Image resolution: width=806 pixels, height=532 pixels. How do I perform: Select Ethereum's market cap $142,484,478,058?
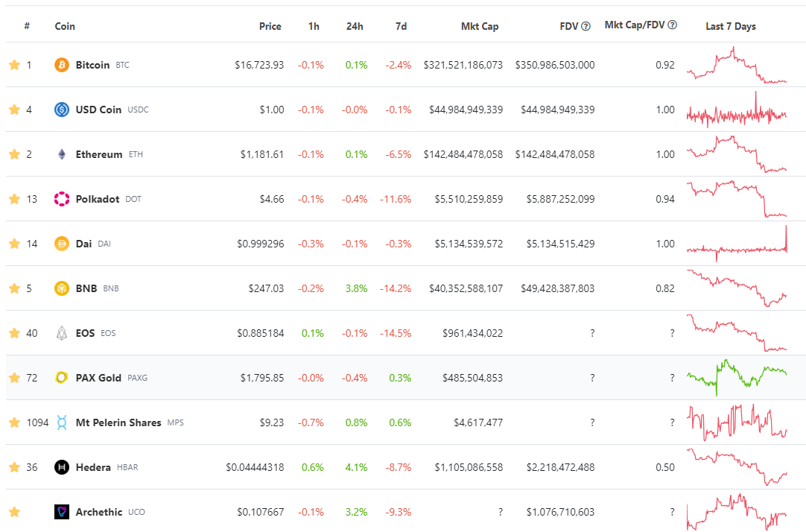point(463,154)
